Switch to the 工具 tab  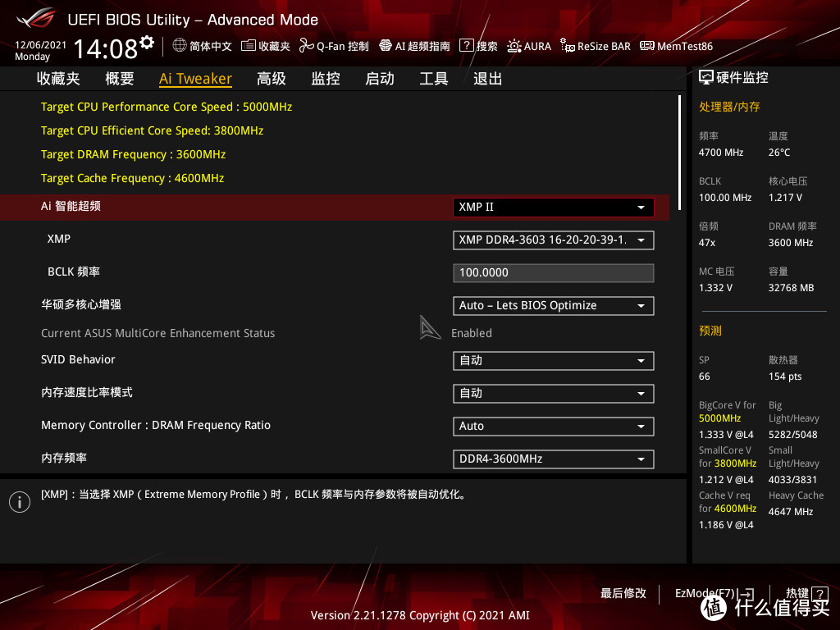pos(433,79)
